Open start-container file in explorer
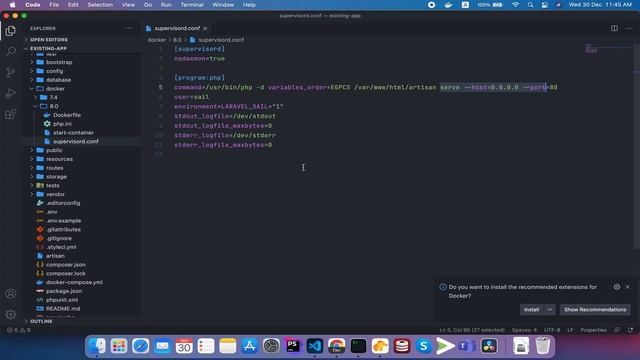This screenshot has height=360, width=640. pyautogui.click(x=73, y=133)
